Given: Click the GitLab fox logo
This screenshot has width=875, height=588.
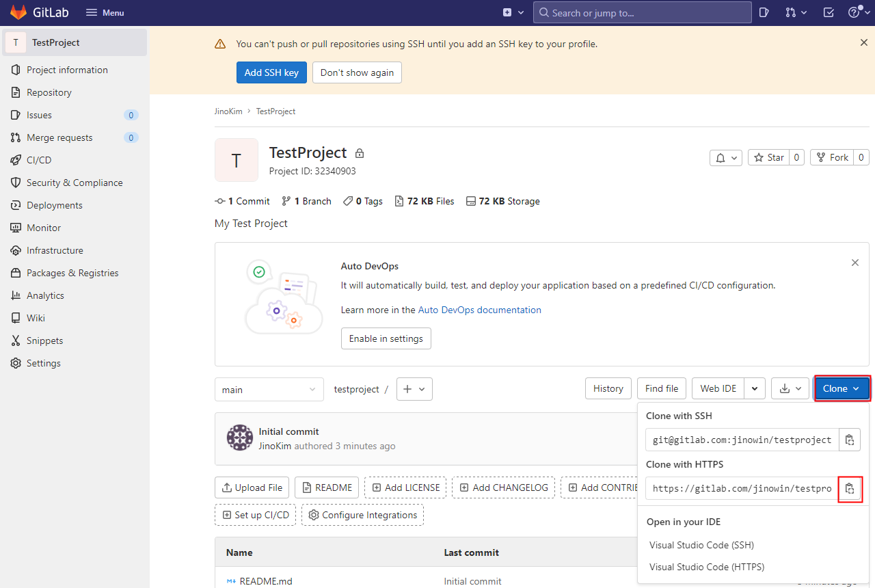Looking at the screenshot, I should click(18, 12).
